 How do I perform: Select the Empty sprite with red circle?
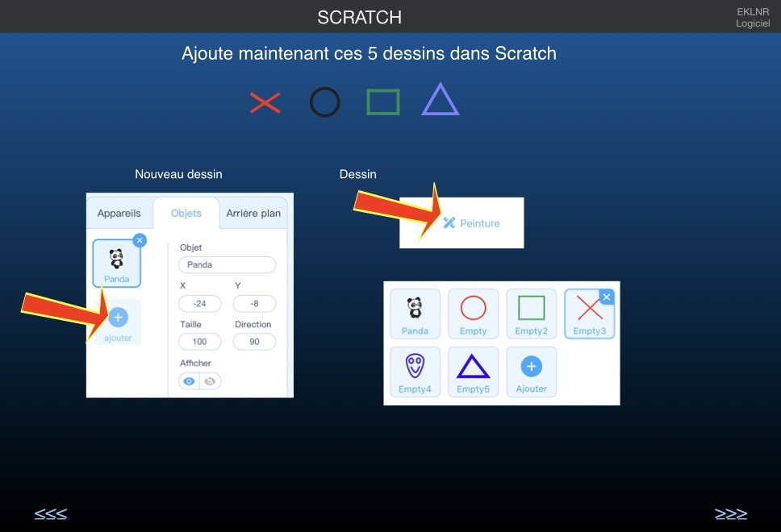point(473,314)
